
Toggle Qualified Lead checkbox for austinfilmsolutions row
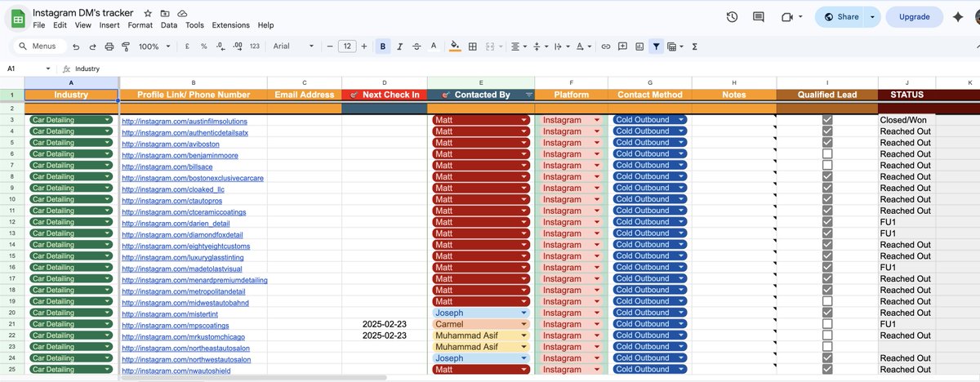(827, 120)
